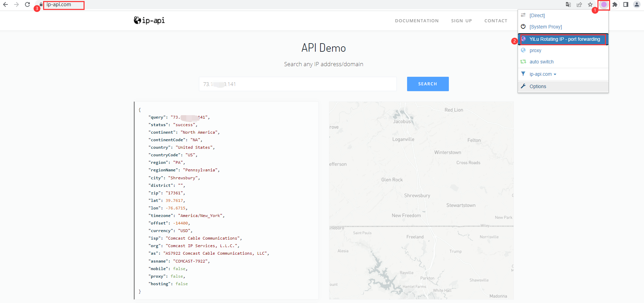Share this page using the share icon
This screenshot has height=303, width=644.
click(579, 4)
